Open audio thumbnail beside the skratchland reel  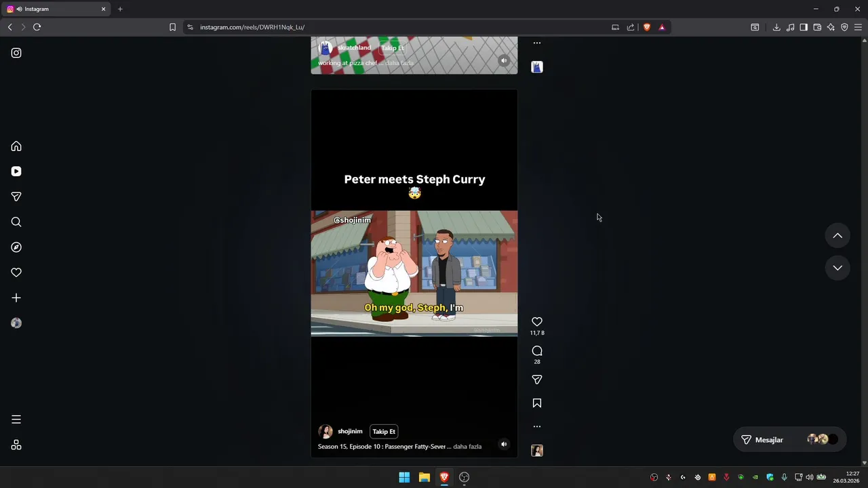pos(537,67)
